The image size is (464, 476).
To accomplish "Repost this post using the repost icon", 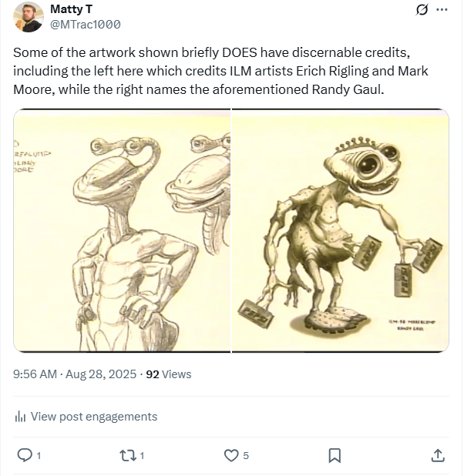I will 126,455.
